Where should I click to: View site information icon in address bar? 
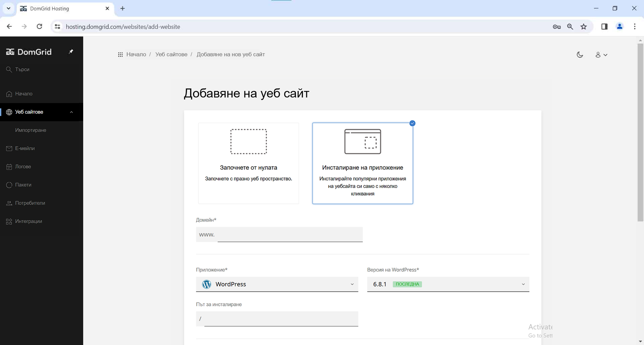[57, 26]
